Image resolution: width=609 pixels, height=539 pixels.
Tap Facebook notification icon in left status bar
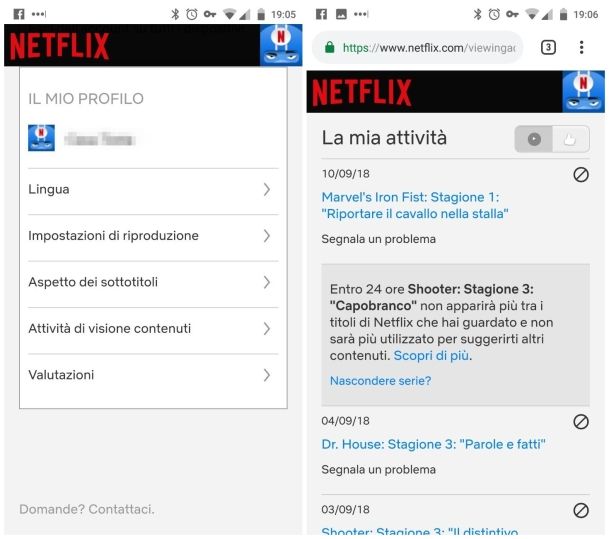19,14
